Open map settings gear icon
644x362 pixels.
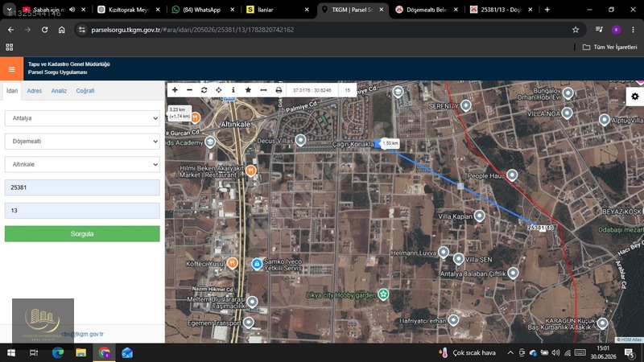635,97
